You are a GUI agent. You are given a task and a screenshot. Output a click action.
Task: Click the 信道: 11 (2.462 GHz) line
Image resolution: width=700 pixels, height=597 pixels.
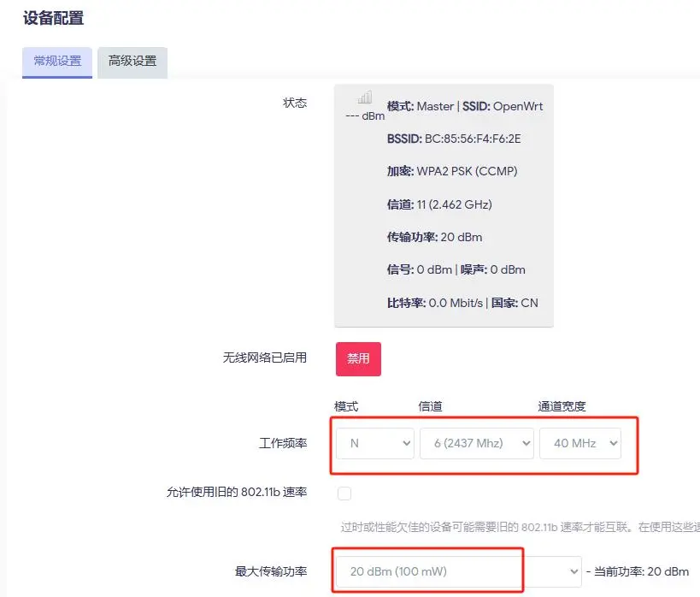(439, 204)
